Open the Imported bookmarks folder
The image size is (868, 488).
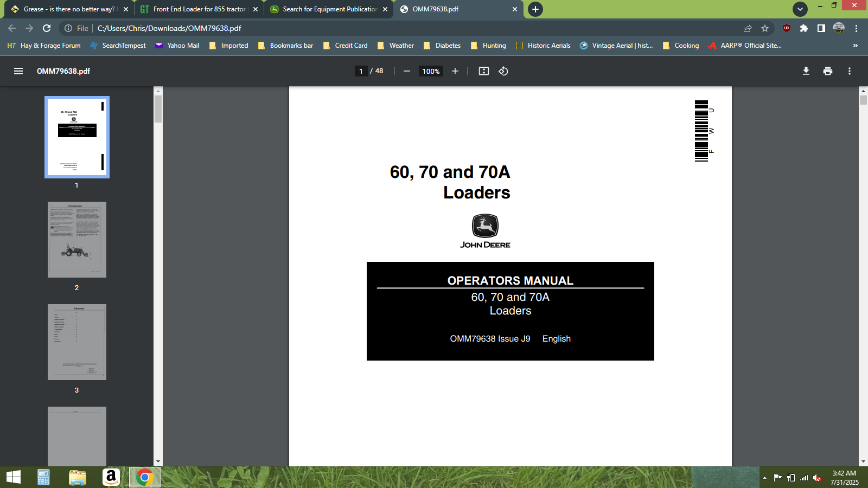tap(228, 46)
